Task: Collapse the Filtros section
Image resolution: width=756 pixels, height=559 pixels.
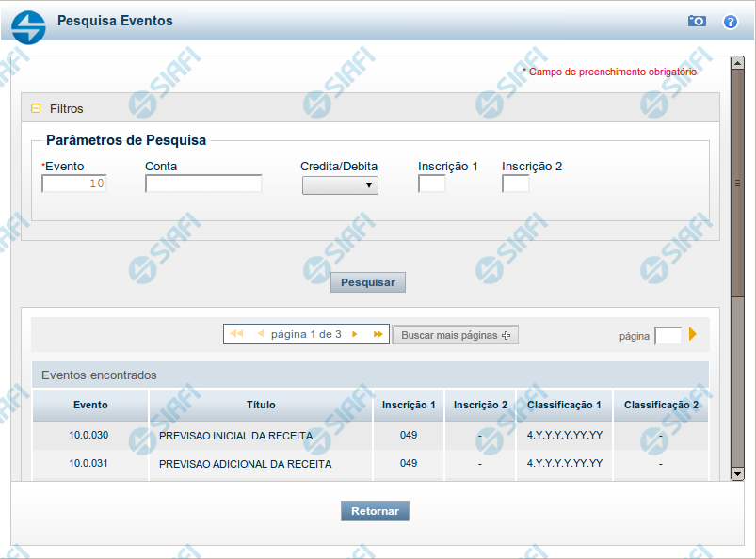Action: (x=37, y=108)
